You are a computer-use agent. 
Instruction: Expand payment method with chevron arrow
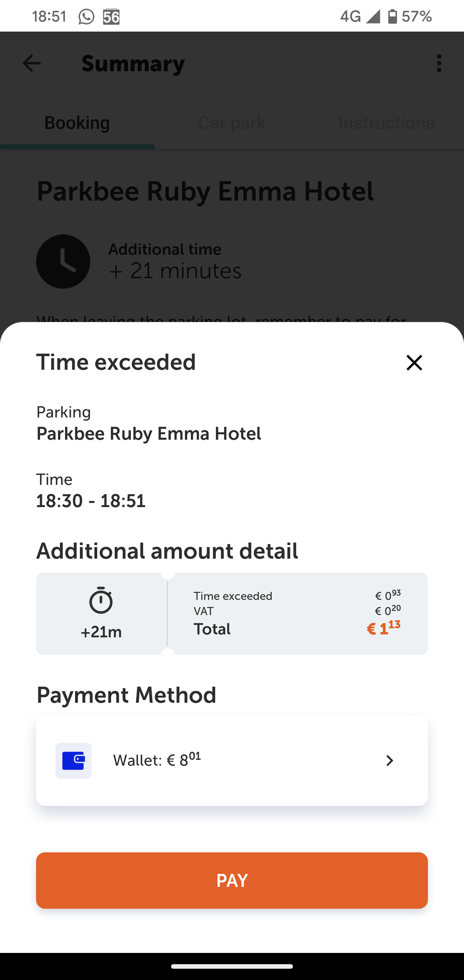(x=389, y=760)
